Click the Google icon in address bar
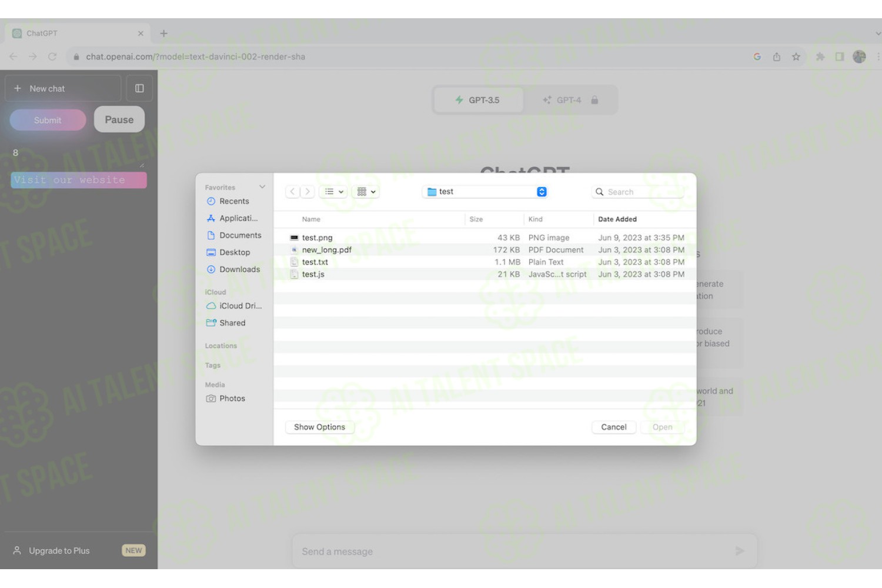 [x=757, y=56]
